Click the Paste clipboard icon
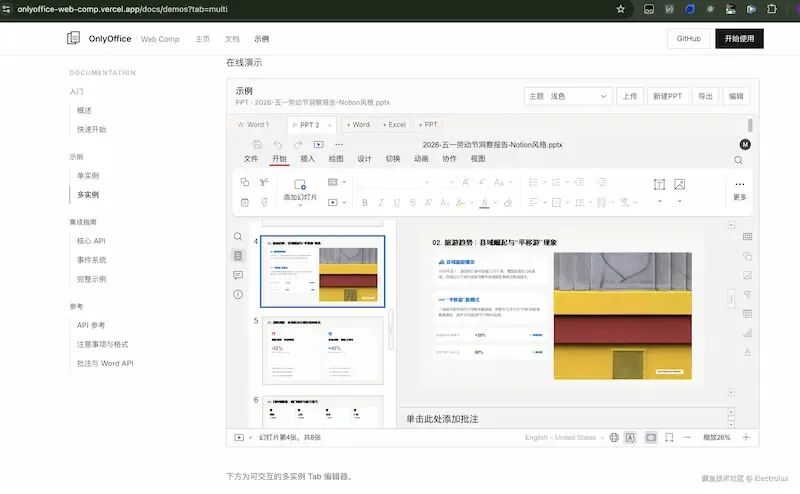Screen dimensions: 800x494 pyautogui.click(x=245, y=203)
